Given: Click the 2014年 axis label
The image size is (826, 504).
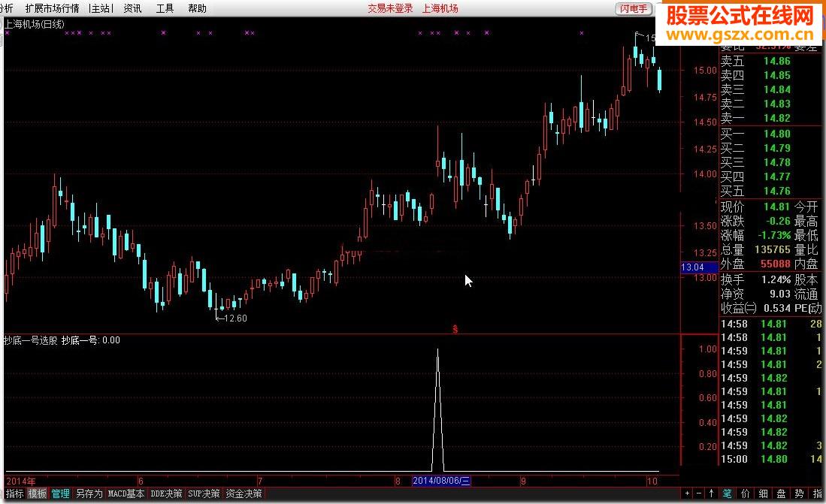Looking at the screenshot, I should click(x=21, y=481).
